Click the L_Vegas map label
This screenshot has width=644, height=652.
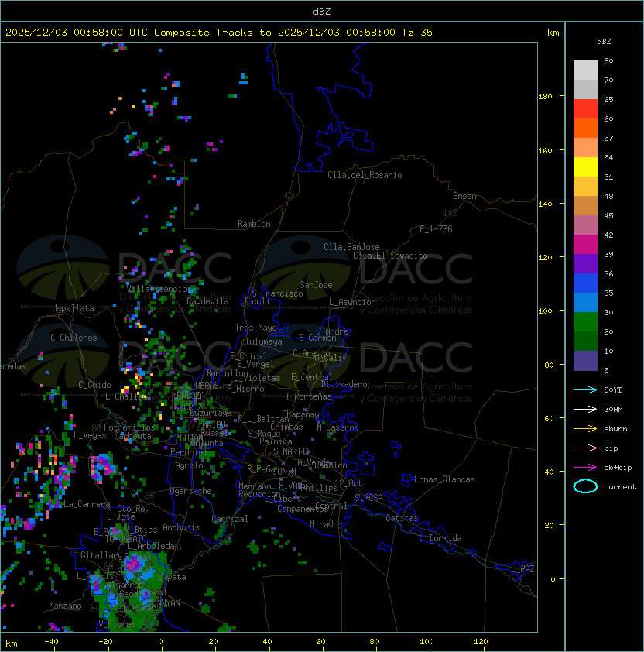coord(90,435)
